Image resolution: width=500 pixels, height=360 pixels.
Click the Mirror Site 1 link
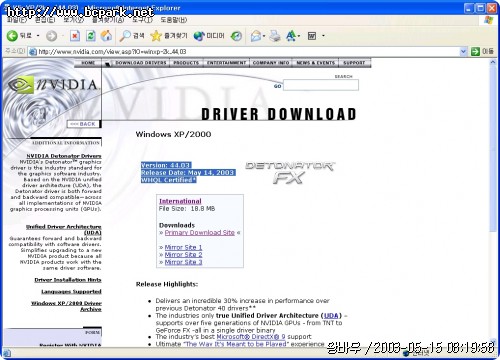click(x=183, y=247)
